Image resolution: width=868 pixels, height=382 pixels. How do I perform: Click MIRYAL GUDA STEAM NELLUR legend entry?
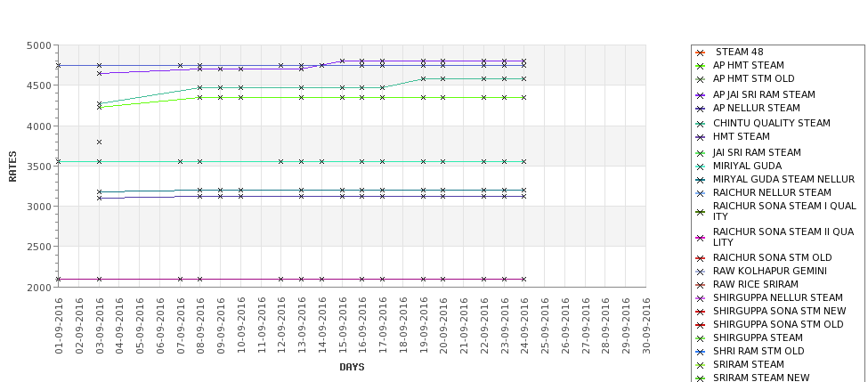point(783,179)
